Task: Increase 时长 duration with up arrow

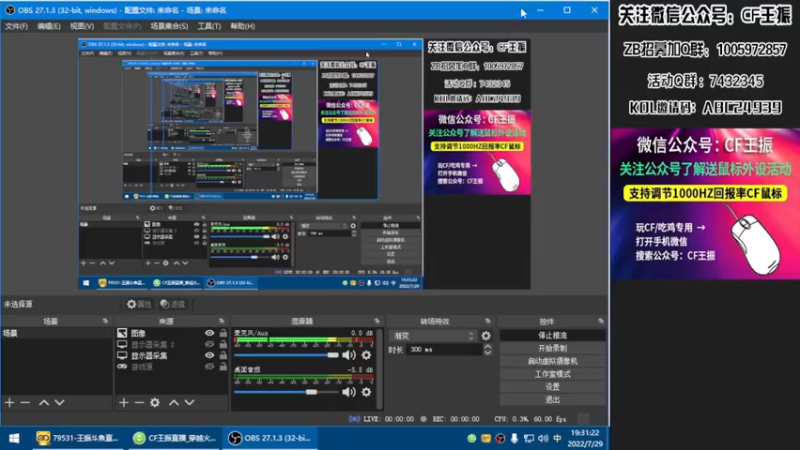Action: pos(488,346)
